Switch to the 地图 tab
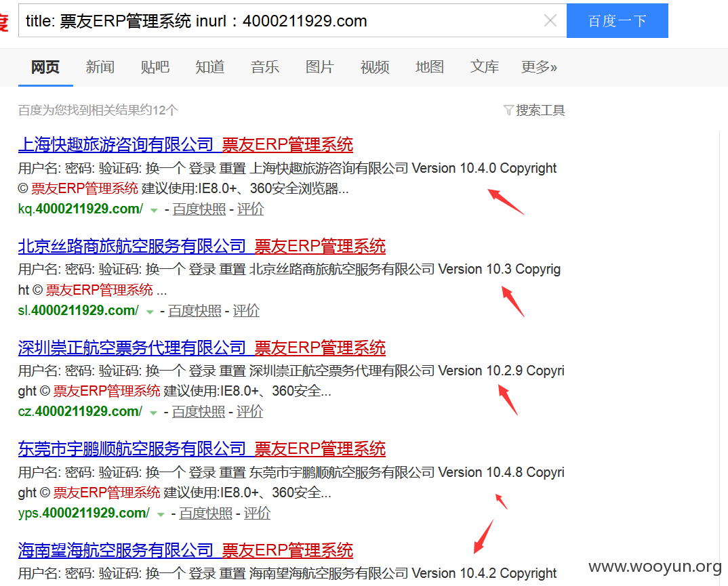Viewport: 728px width, 586px height. coord(430,67)
